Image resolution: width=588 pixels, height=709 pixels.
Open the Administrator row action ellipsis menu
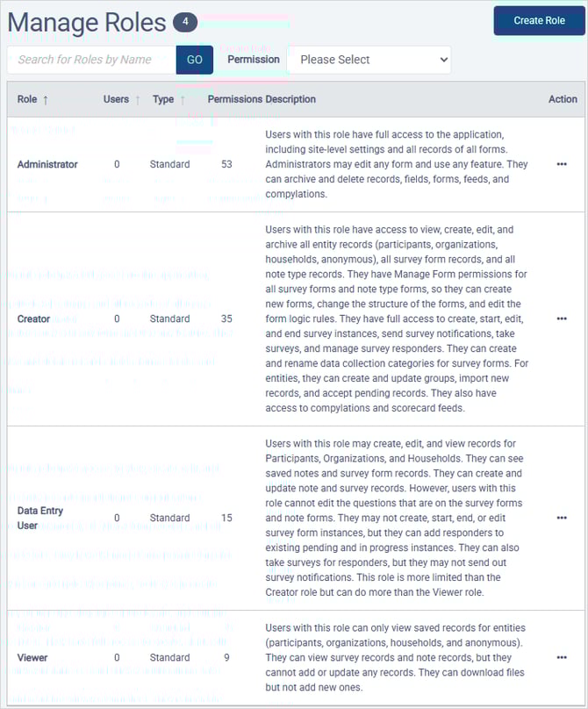tap(562, 164)
